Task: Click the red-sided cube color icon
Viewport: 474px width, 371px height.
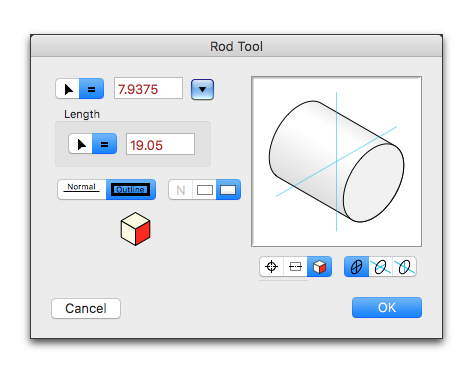Action: [x=135, y=229]
